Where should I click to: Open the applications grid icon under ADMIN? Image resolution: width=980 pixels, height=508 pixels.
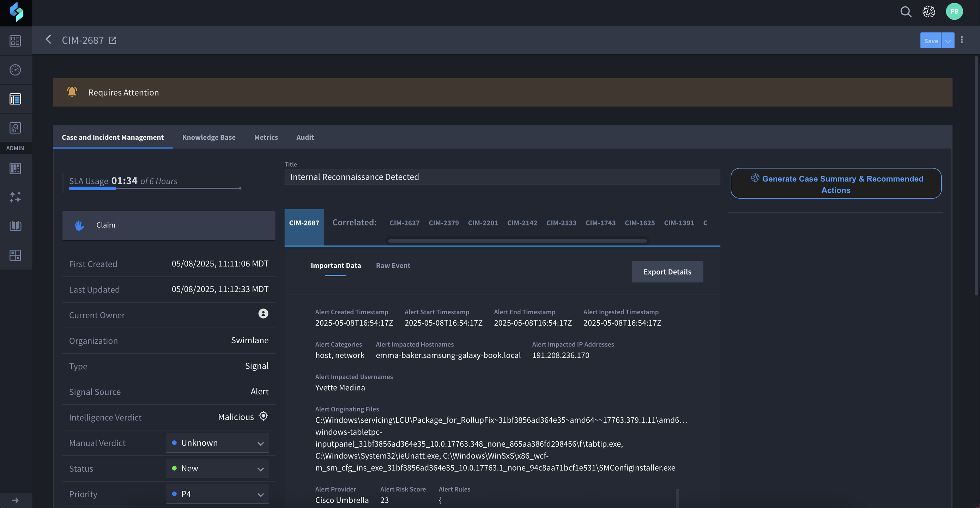[x=15, y=168]
